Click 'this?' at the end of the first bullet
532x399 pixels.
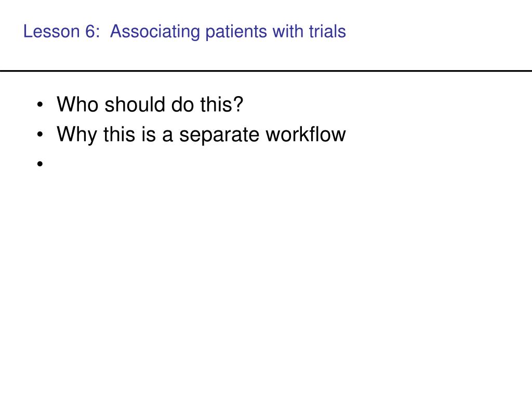221,104
